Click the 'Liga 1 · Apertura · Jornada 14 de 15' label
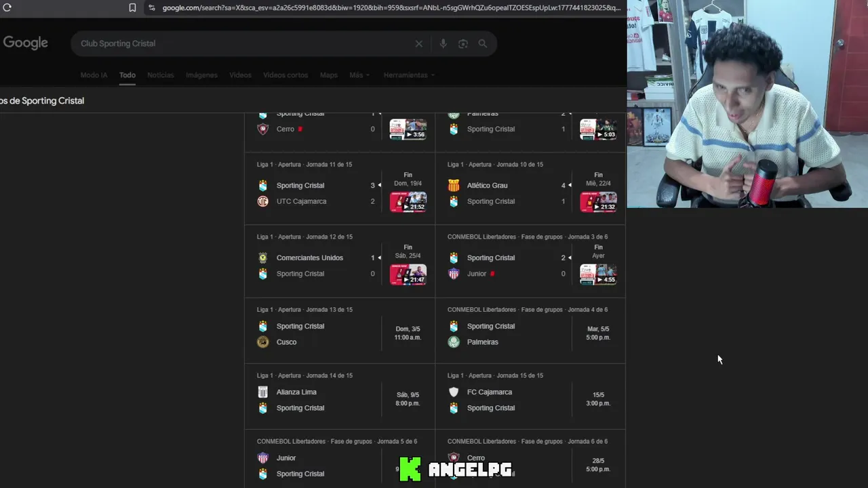Viewport: 868px width, 488px height. (x=304, y=375)
